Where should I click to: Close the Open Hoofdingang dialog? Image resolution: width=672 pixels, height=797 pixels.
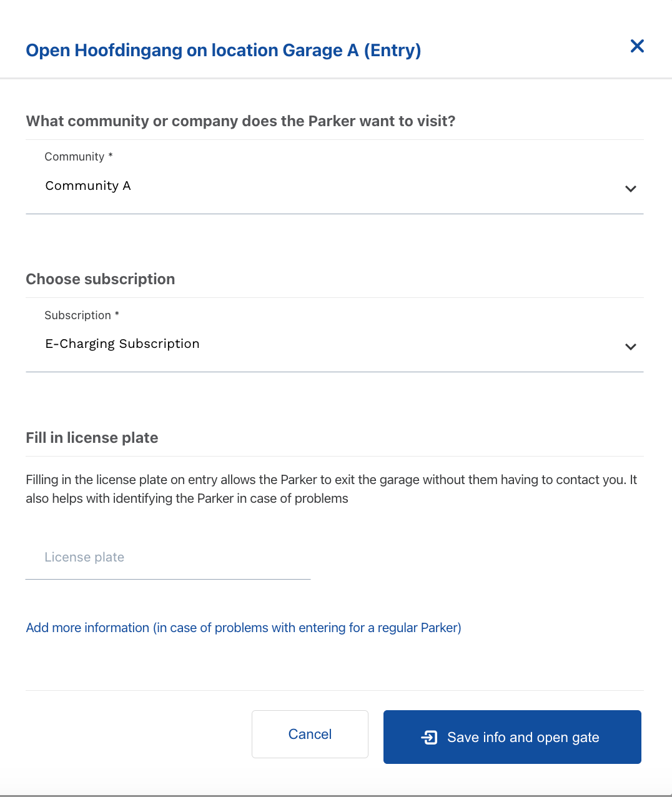pos(637,46)
